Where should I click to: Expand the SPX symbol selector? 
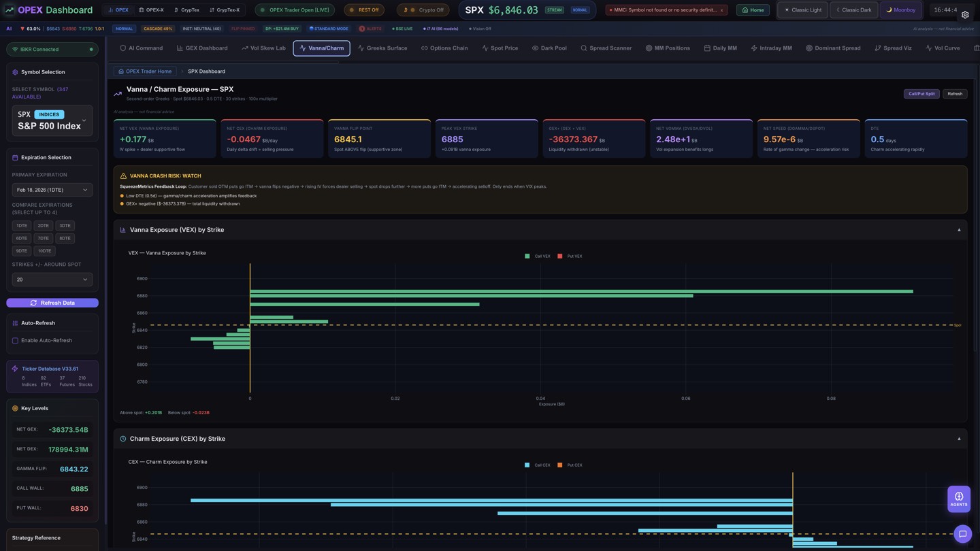click(x=84, y=120)
